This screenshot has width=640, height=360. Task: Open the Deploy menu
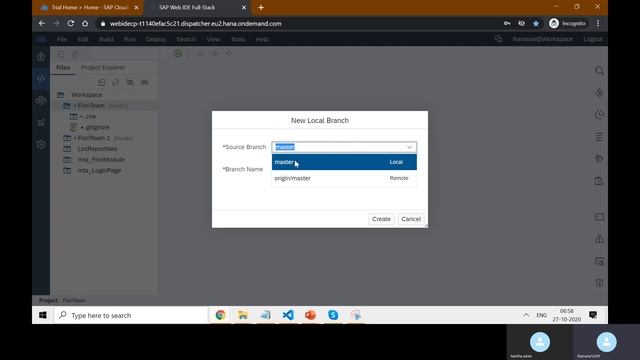coord(156,39)
